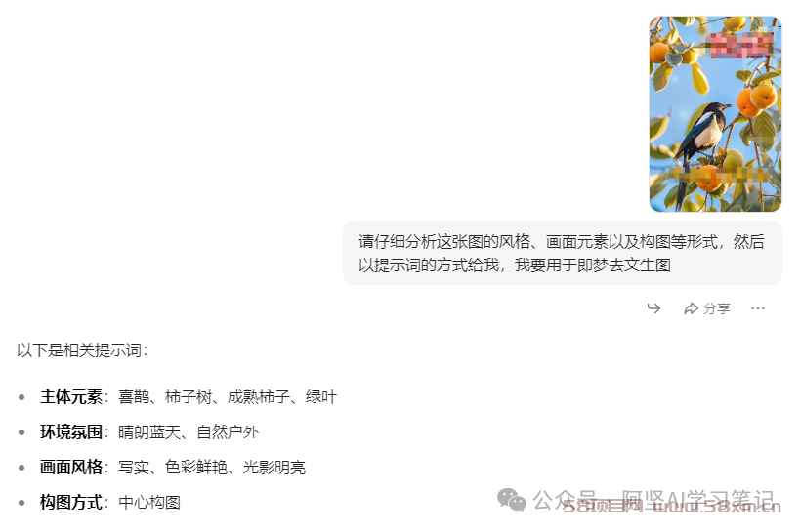Click the bold 画面风格 heading

coord(71,468)
